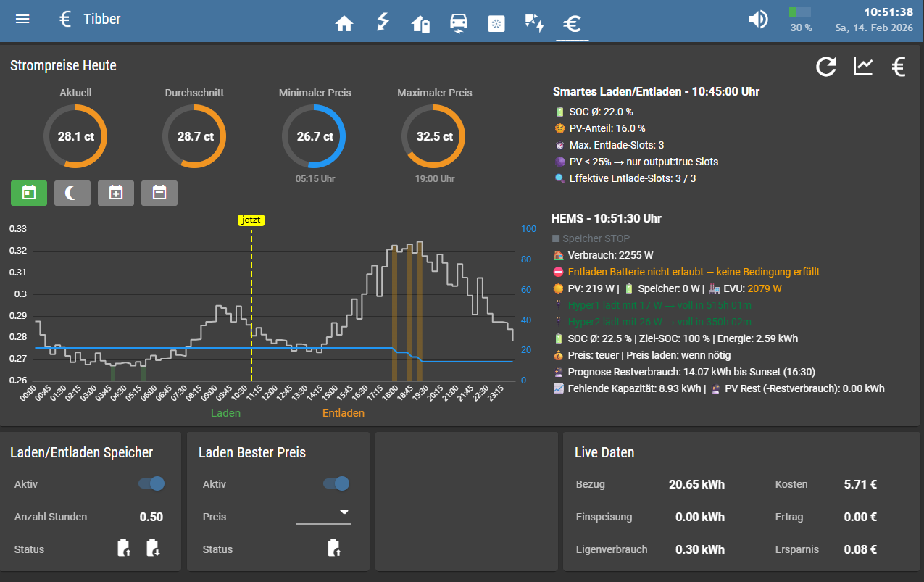924x582 pixels.
Task: Open the lightning energy view icon
Action: (x=383, y=22)
